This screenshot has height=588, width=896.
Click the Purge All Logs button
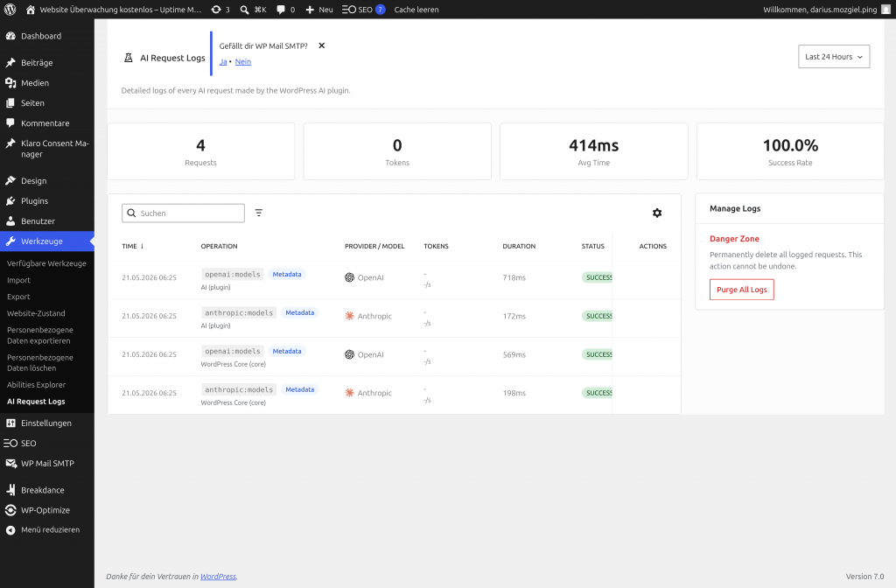pos(742,290)
